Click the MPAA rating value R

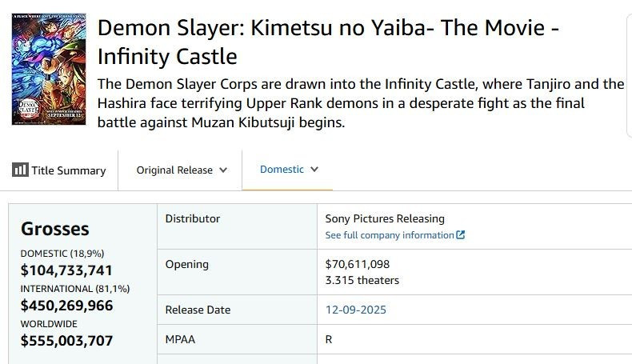click(329, 339)
